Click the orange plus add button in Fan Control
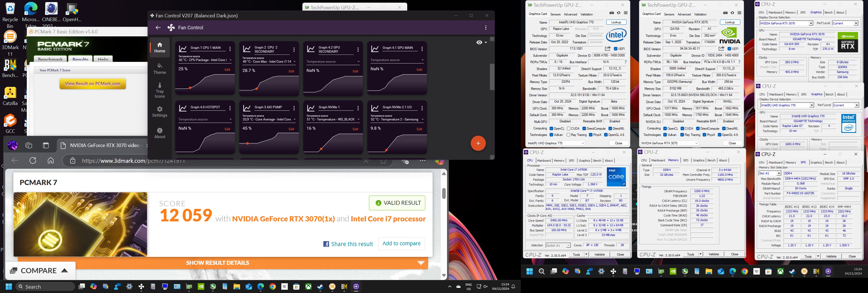Screen dimensions: 868x293 pos(478,143)
